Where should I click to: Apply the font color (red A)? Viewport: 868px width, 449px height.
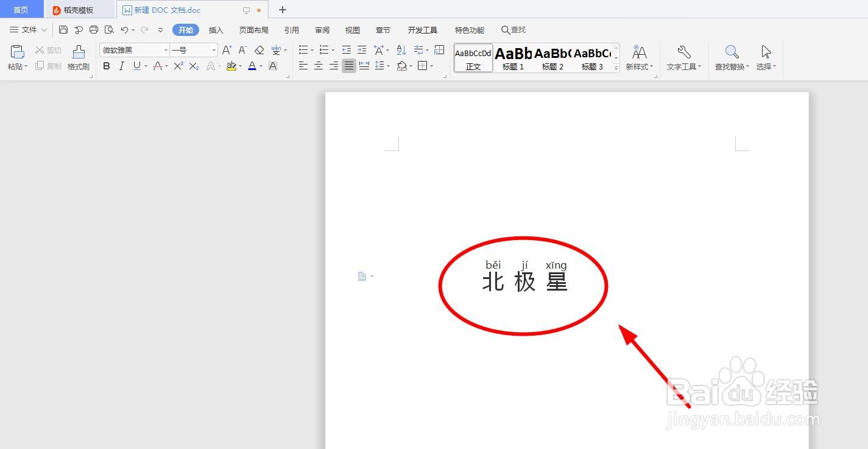click(252, 66)
